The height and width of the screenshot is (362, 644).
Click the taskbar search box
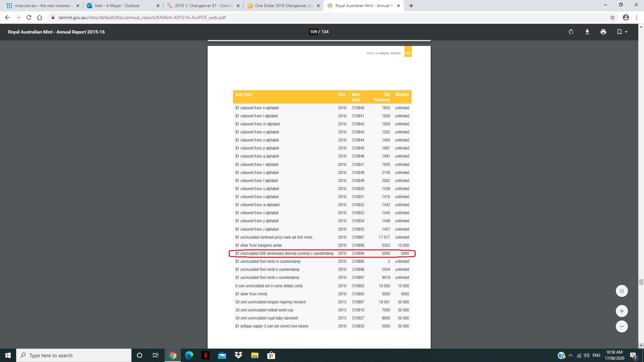74,355
